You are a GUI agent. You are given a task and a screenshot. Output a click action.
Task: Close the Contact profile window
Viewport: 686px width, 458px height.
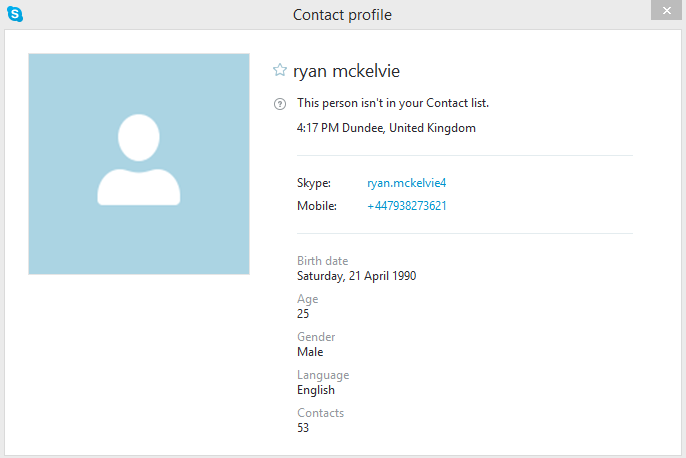666,10
